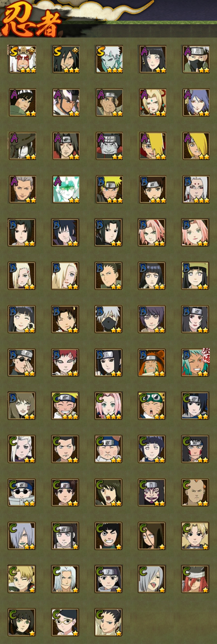The width and height of the screenshot is (217, 644).
Task: Pick A-rank silver slicked-hair Hidan portrait
Action: (x=23, y=189)
